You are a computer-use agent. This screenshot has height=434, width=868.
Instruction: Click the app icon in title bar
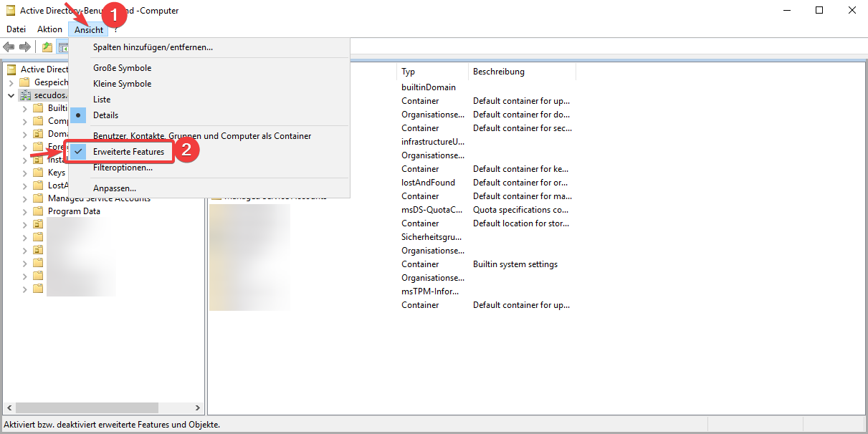point(11,11)
